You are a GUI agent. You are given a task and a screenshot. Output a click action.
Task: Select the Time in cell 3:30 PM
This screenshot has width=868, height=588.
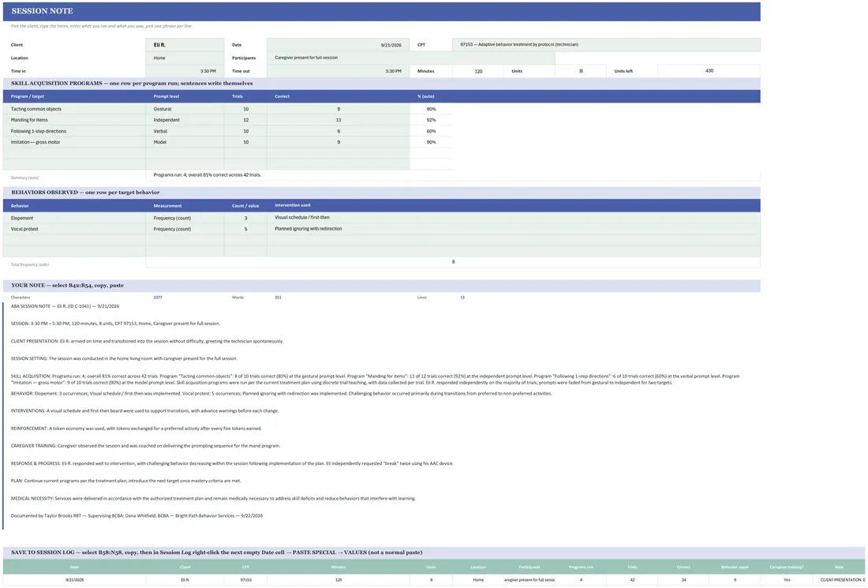pos(185,71)
